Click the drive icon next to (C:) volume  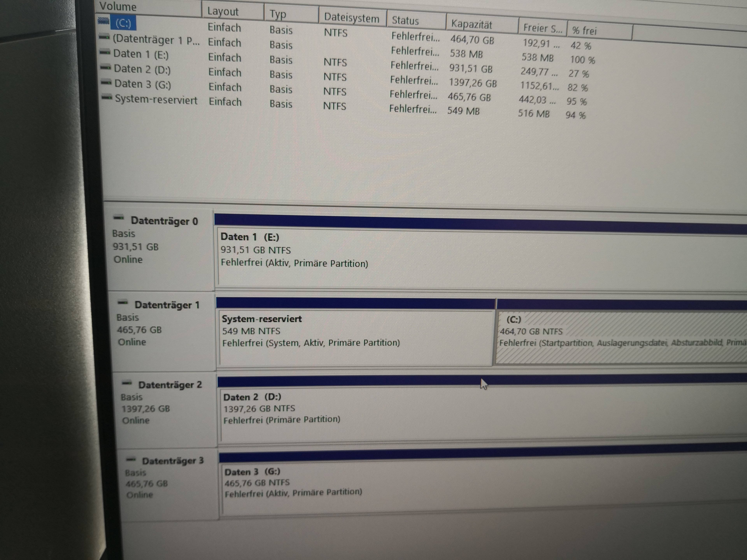[x=104, y=21]
